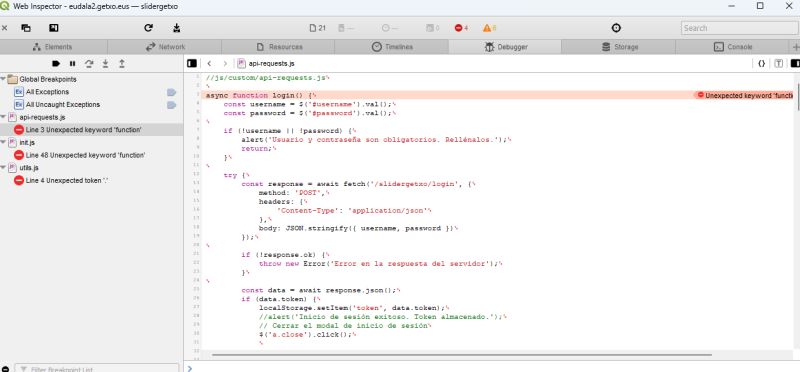
Task: Collapse the Global Breakpoints folder
Action: 3,79
